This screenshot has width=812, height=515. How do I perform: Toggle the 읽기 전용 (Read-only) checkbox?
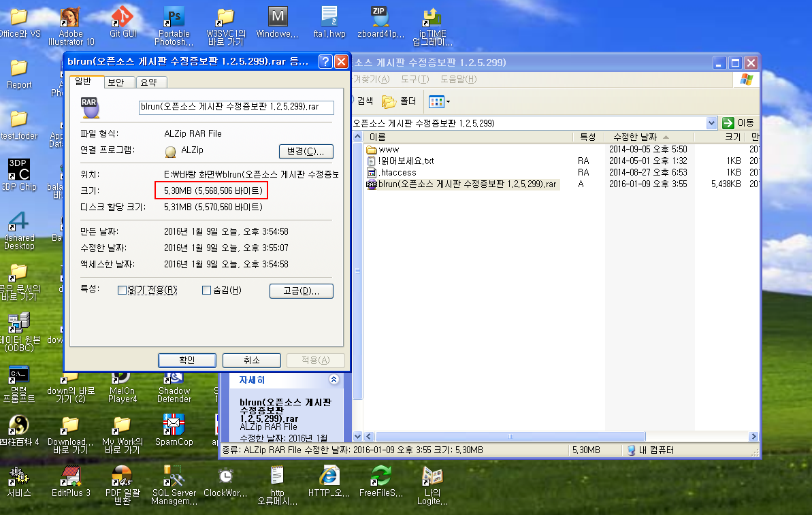(123, 290)
